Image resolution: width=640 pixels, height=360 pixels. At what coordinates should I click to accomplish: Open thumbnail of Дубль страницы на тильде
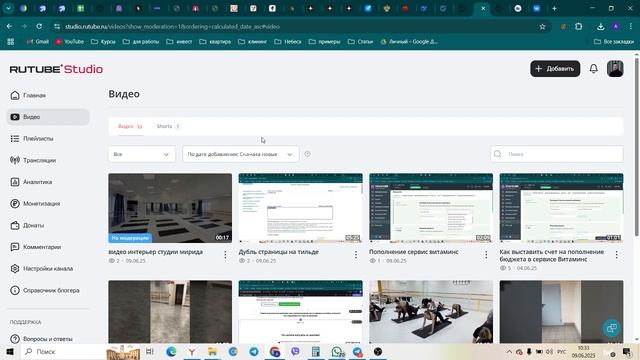(x=300, y=208)
